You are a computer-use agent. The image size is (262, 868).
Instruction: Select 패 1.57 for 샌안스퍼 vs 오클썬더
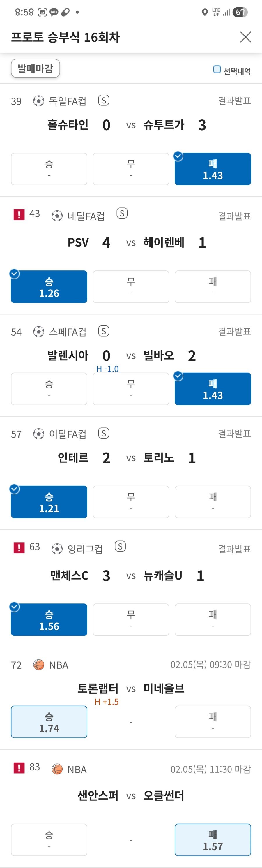[213, 839]
